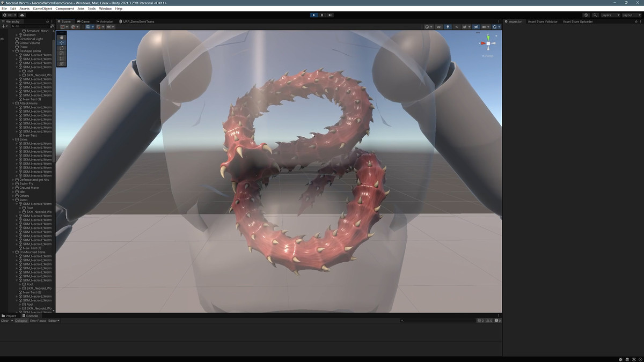644x362 pixels.
Task: Open the Layers dropdown
Action: (610, 15)
